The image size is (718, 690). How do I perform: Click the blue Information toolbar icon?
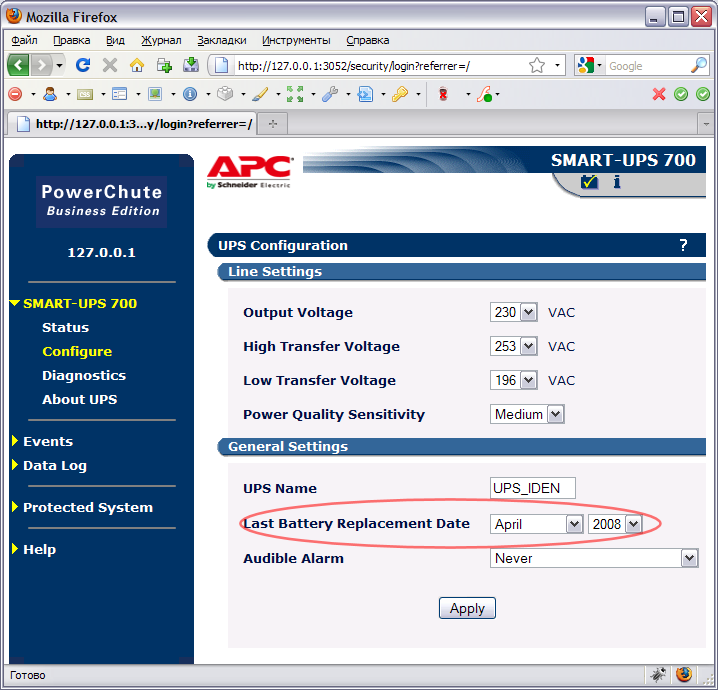[190, 94]
